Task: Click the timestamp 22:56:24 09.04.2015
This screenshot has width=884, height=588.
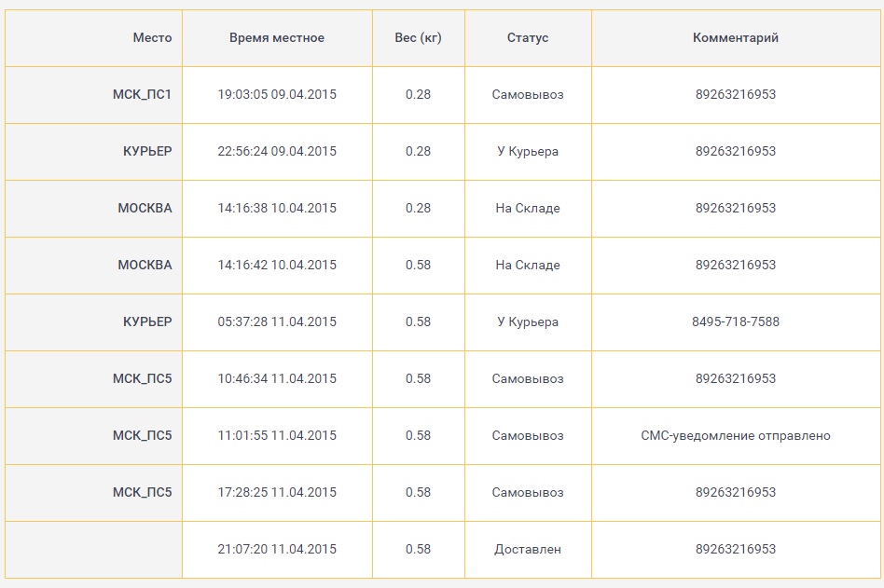Action: [x=277, y=152]
